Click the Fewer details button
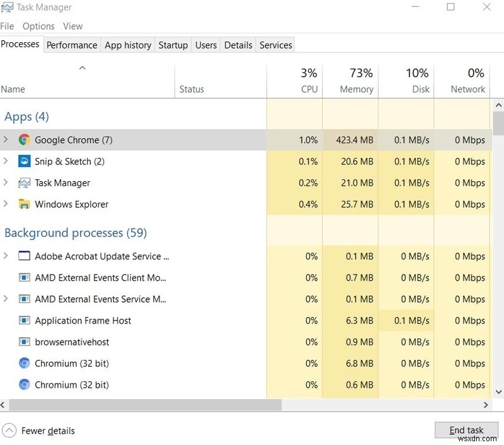 pyautogui.click(x=38, y=431)
